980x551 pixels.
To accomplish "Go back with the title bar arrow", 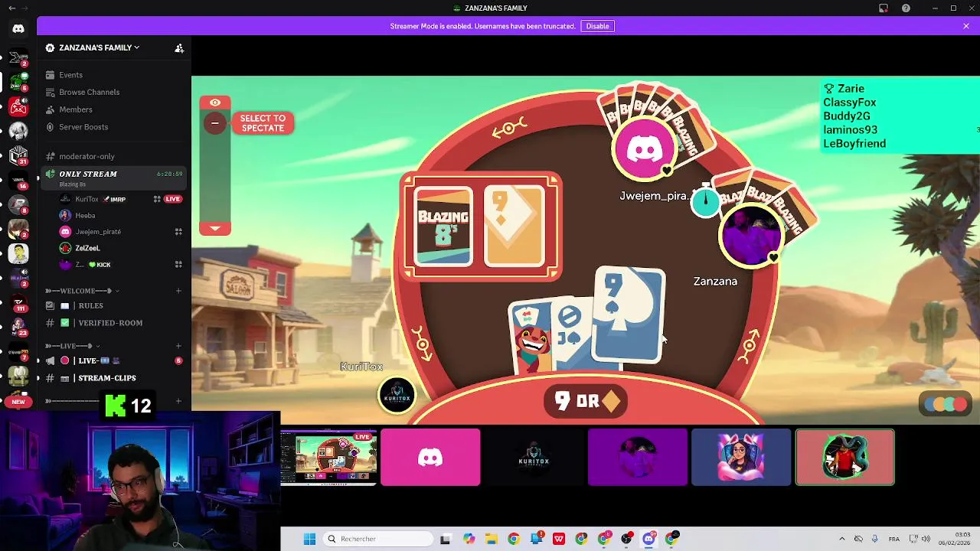I will click(x=11, y=8).
